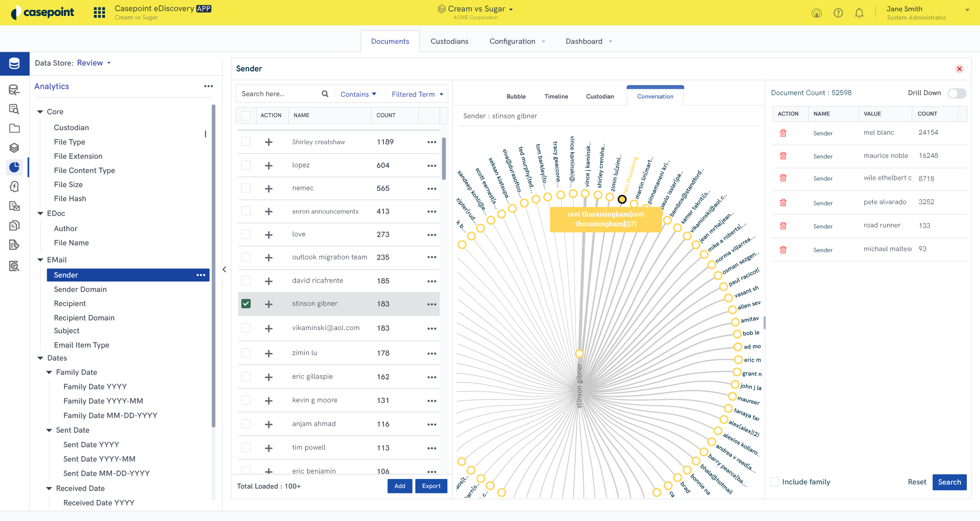Collapse the EMail tree section
This screenshot has width=980, height=521.
click(41, 260)
